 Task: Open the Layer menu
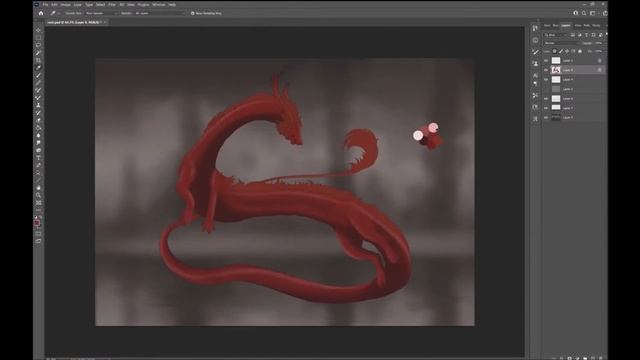coord(78,4)
